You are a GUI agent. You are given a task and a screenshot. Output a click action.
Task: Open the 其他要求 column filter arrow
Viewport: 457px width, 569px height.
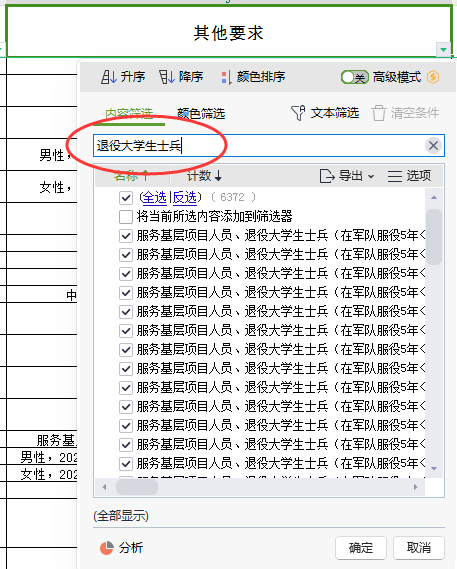tap(443, 50)
